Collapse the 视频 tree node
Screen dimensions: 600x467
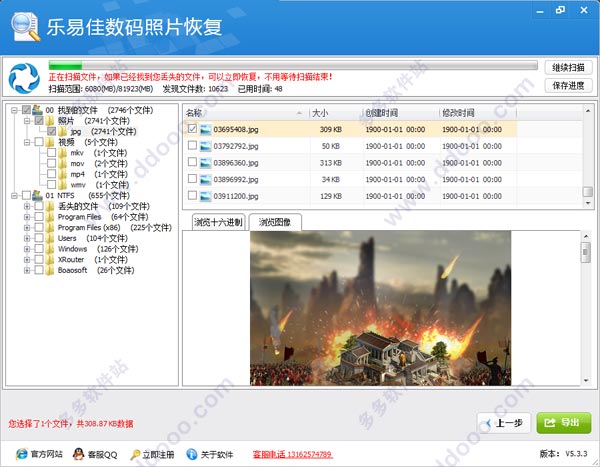click(x=27, y=142)
